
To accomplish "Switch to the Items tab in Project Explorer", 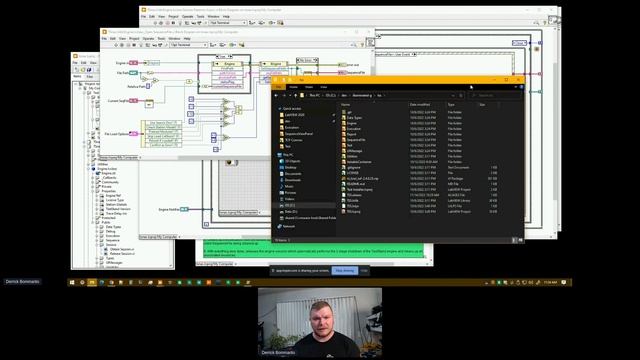I will coord(78,76).
